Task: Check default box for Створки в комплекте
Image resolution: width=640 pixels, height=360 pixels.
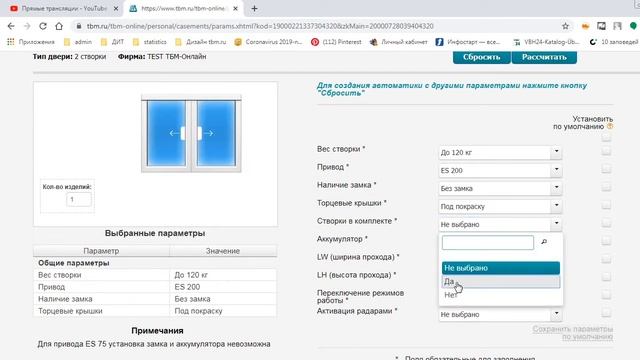Action: click(x=606, y=222)
